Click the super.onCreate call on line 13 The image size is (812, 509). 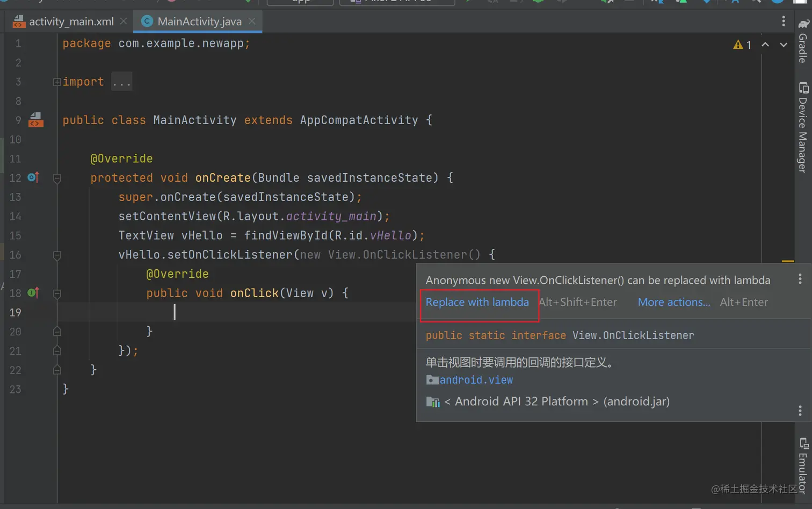coord(240,197)
